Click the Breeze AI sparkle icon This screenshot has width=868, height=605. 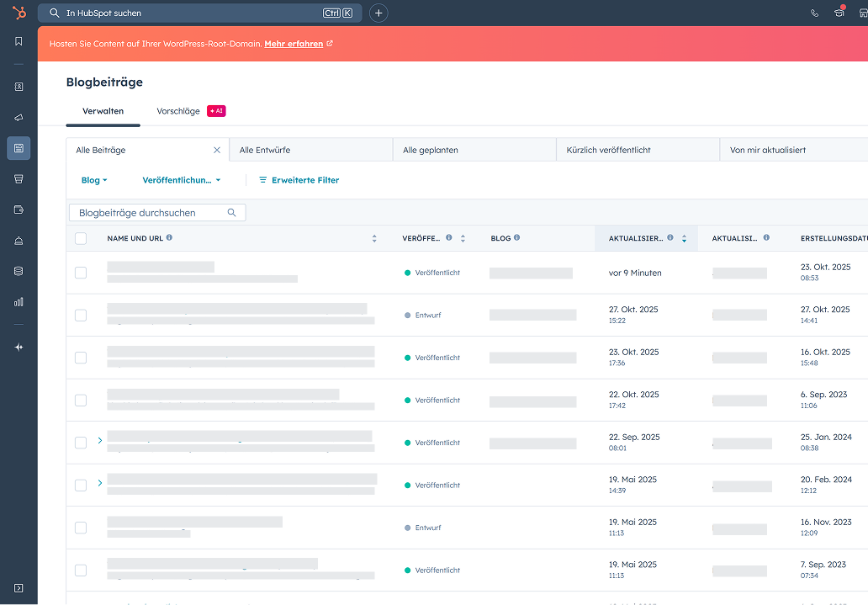coord(19,348)
